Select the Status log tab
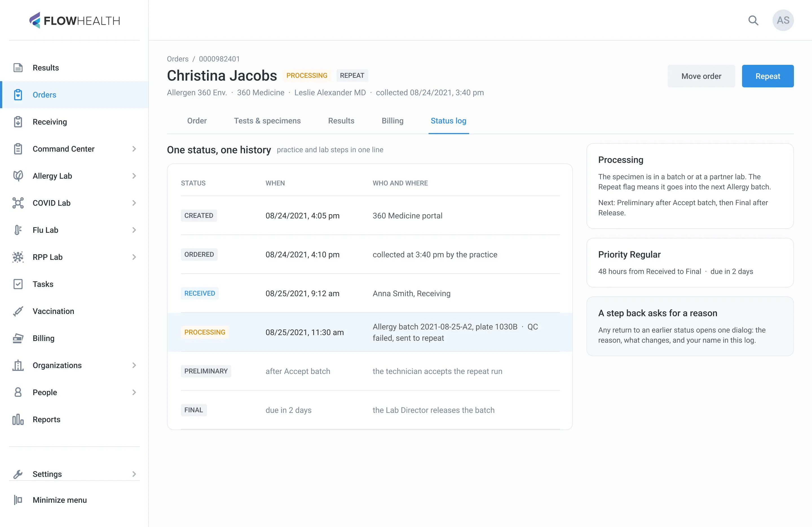This screenshot has height=527, width=812. coord(448,121)
